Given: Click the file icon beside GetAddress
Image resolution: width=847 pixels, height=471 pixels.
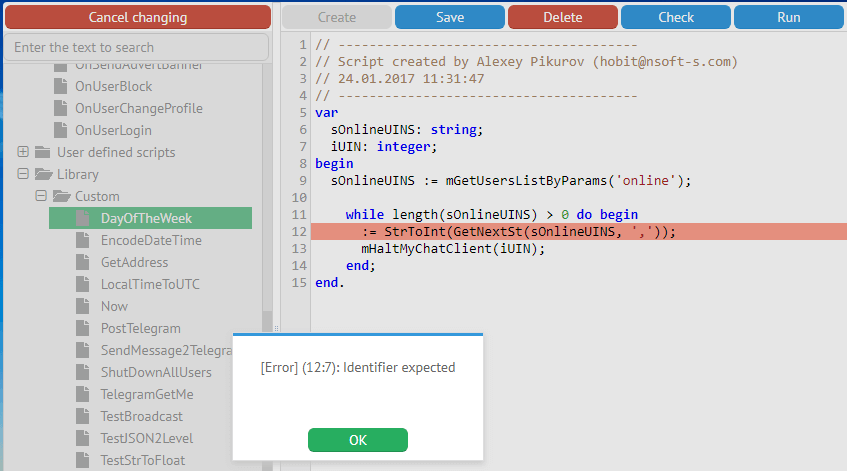Looking at the screenshot, I should (83, 263).
